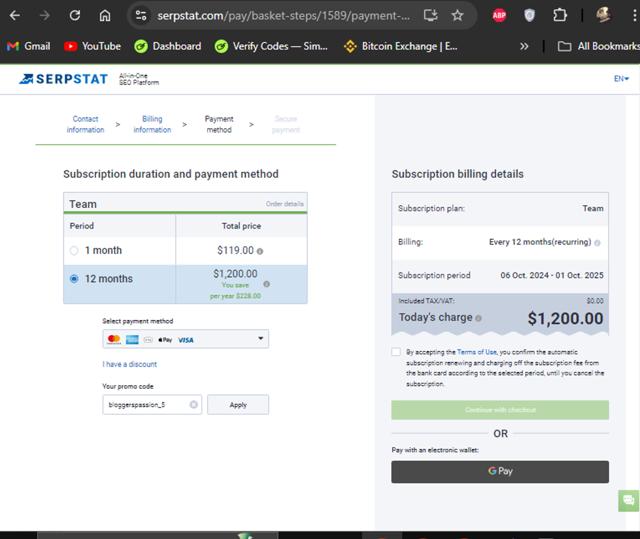The height and width of the screenshot is (539, 640).
Task: Select the 1 month period radio button
Action: pos(74,251)
